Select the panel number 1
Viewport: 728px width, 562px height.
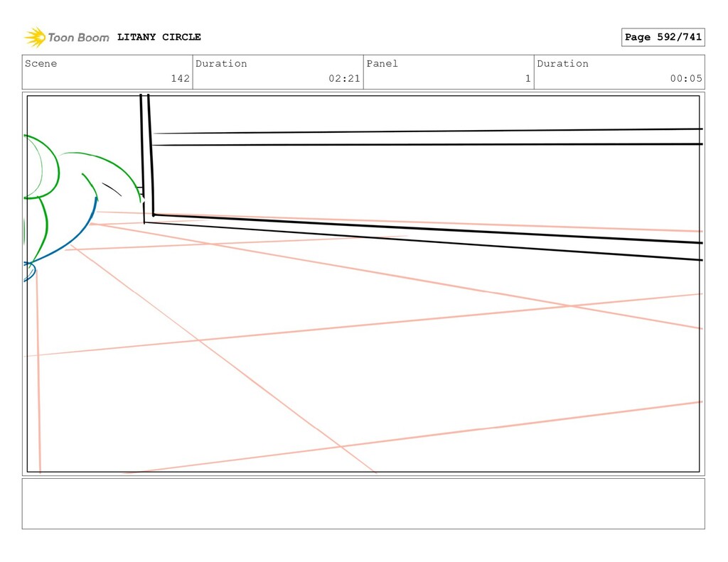tap(528, 78)
